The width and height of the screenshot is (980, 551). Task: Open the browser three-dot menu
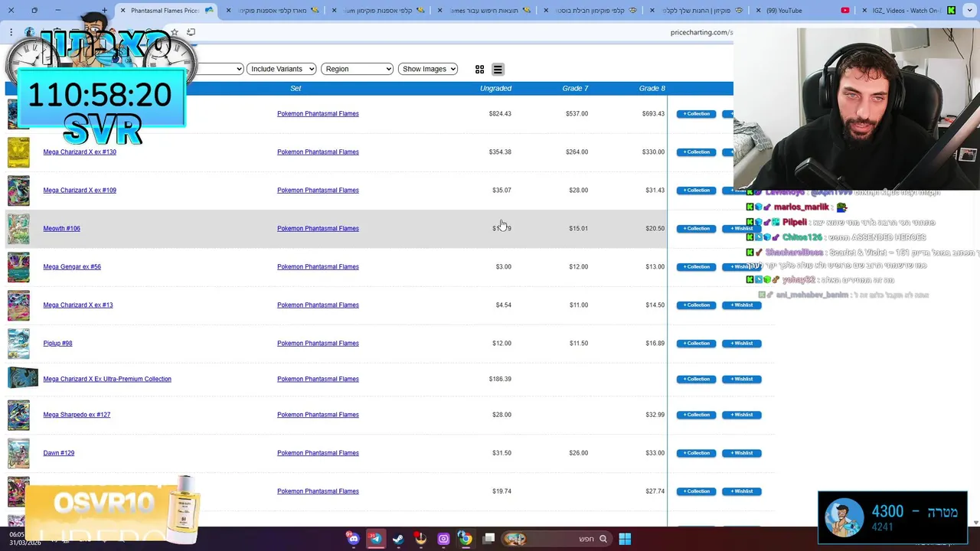click(11, 32)
